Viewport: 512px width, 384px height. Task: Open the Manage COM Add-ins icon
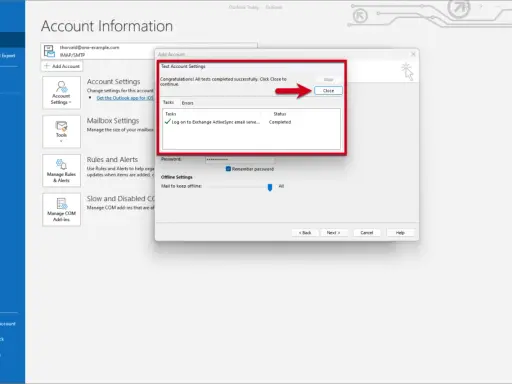pyautogui.click(x=61, y=209)
